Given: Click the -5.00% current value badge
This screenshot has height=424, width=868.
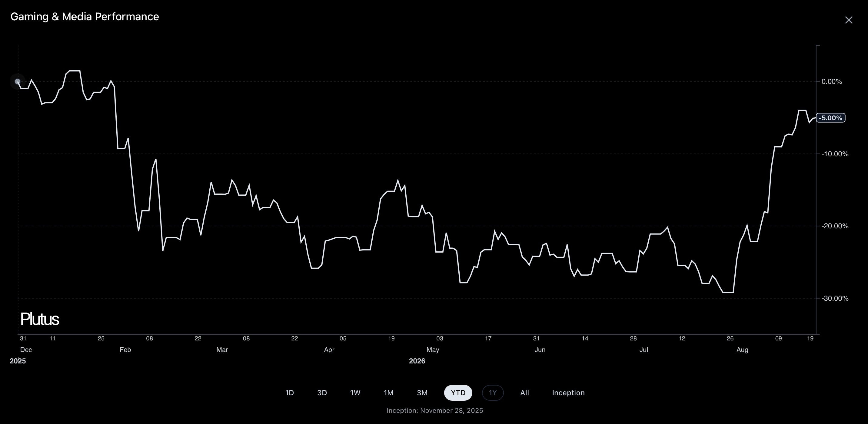Looking at the screenshot, I should point(830,118).
